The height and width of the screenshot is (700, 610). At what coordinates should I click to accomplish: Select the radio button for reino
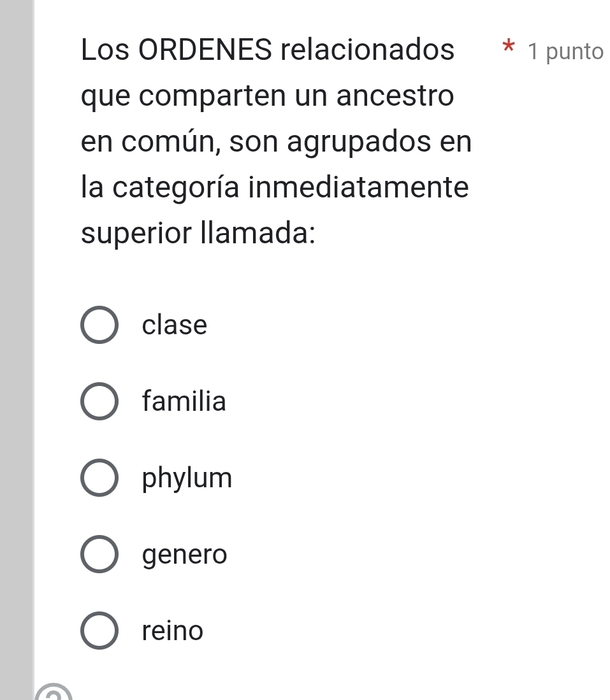pyautogui.click(x=99, y=631)
